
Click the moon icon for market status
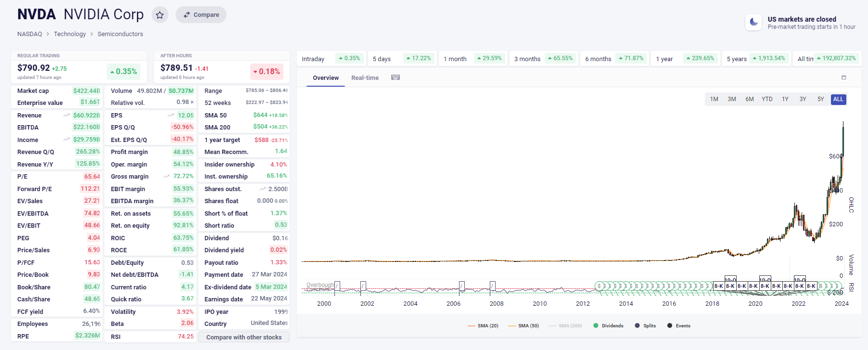coord(753,22)
